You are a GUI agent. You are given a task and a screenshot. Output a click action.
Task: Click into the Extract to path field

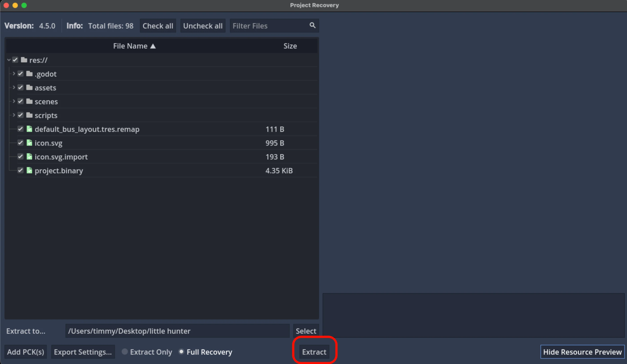[177, 331]
